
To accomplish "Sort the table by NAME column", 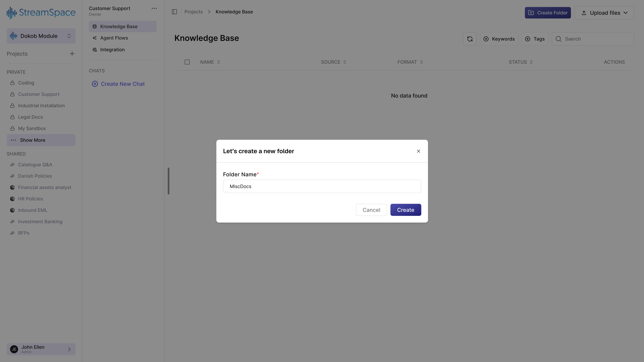I will click(210, 62).
